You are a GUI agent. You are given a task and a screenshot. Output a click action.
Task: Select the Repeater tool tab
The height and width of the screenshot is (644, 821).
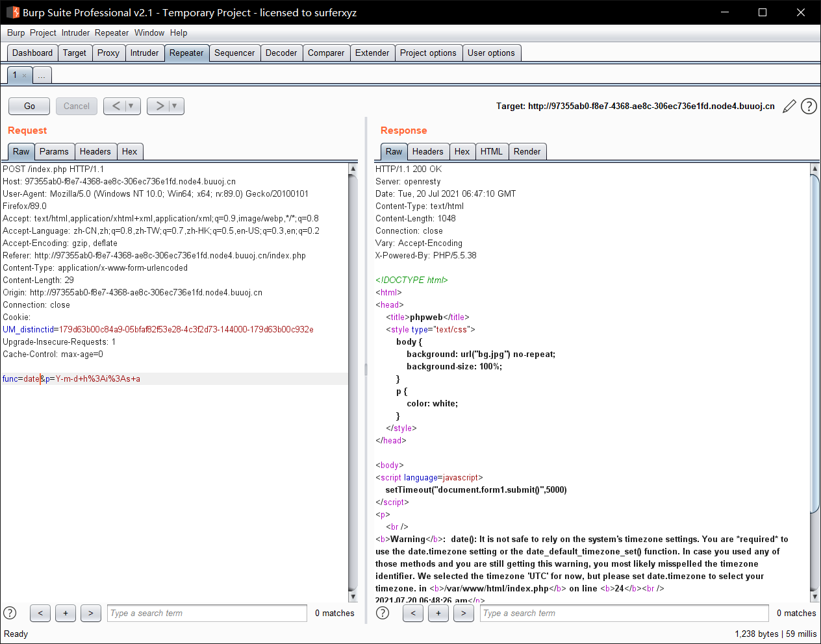click(186, 53)
